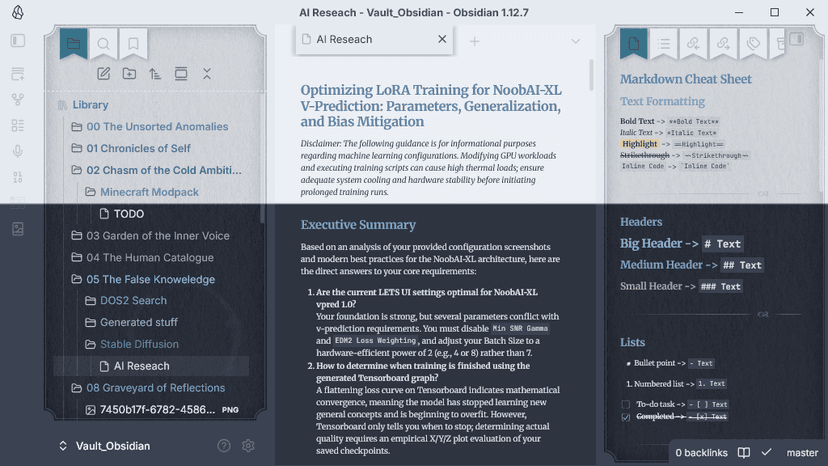Open the Outline tab in right sidebar
This screenshot has width=828, height=466.
click(663, 44)
